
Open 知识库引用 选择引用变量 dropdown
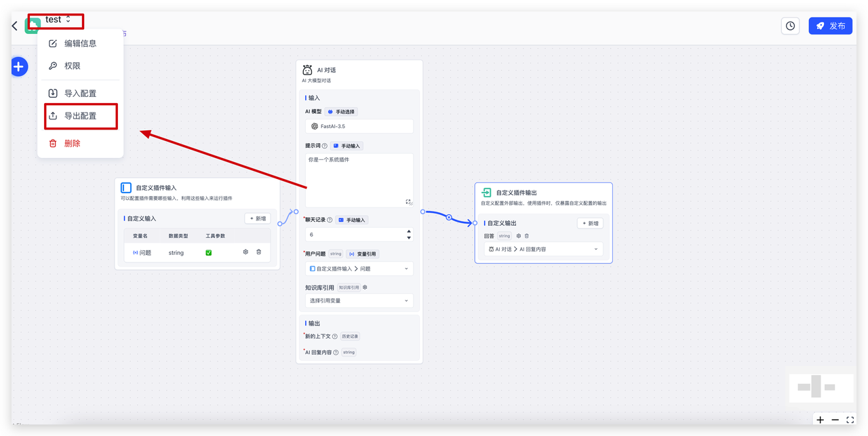tap(359, 300)
